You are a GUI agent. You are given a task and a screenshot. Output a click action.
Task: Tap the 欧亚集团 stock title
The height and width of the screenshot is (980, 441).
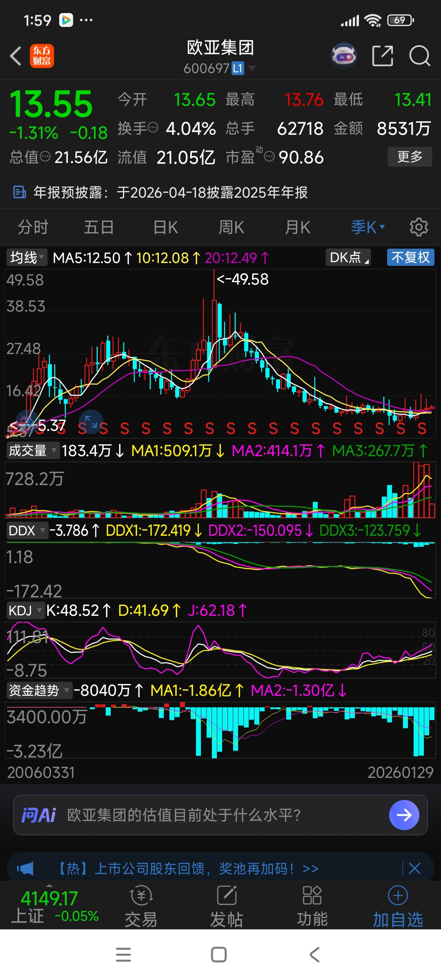[x=220, y=48]
